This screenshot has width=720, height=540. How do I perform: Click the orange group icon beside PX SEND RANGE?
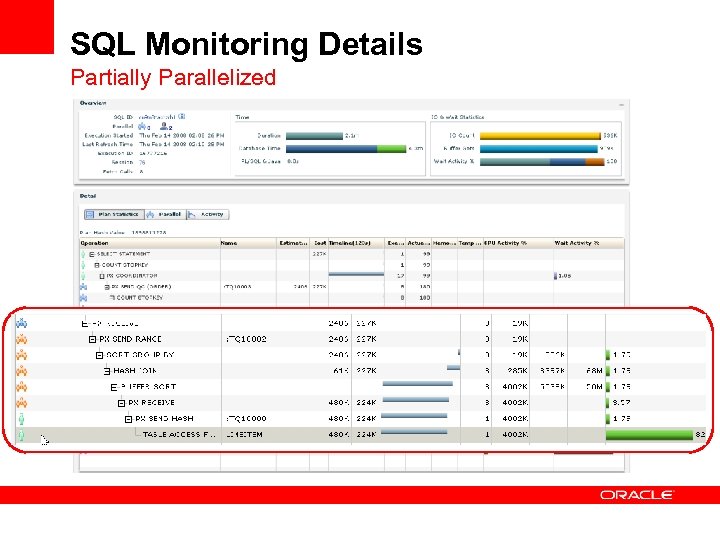click(22, 339)
